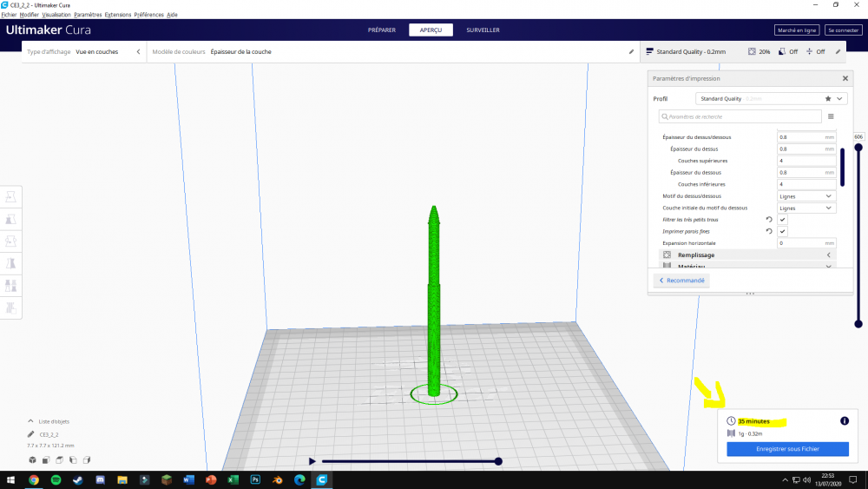The height and width of the screenshot is (489, 868).
Task: Open the Paramètres menu
Action: (88, 15)
